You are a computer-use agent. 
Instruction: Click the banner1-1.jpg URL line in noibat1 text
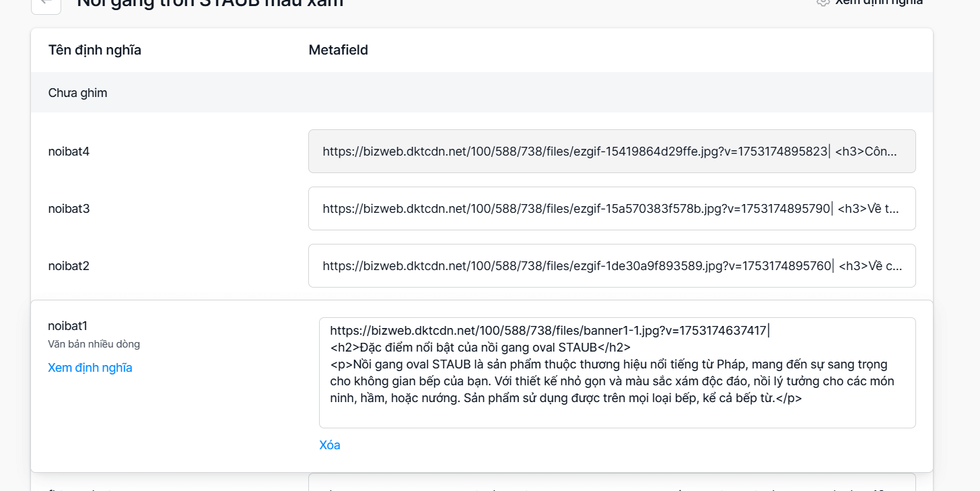point(549,331)
